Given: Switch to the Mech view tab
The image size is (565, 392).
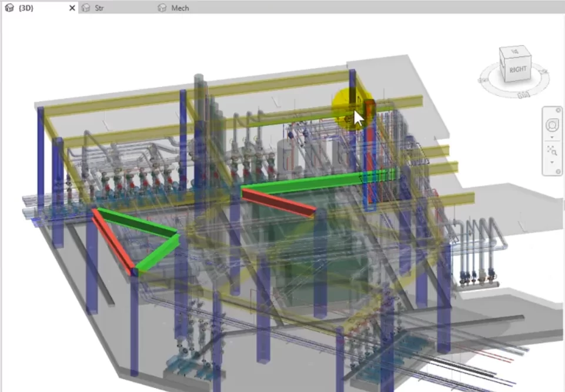Looking at the screenshot, I should 180,8.
